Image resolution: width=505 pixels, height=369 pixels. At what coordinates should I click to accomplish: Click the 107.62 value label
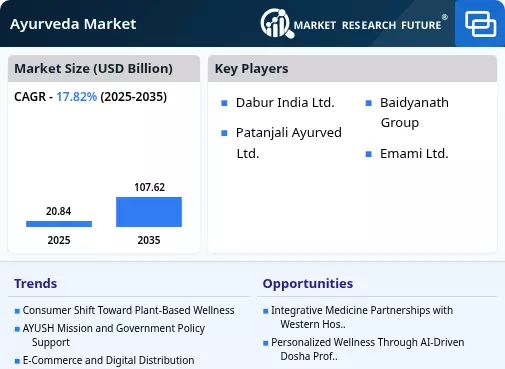click(x=149, y=187)
